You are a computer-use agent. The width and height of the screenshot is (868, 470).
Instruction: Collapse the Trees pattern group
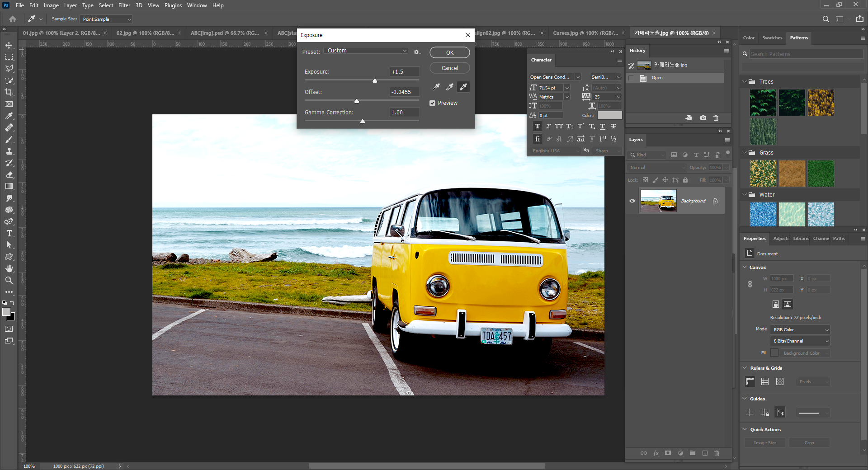pyautogui.click(x=745, y=82)
